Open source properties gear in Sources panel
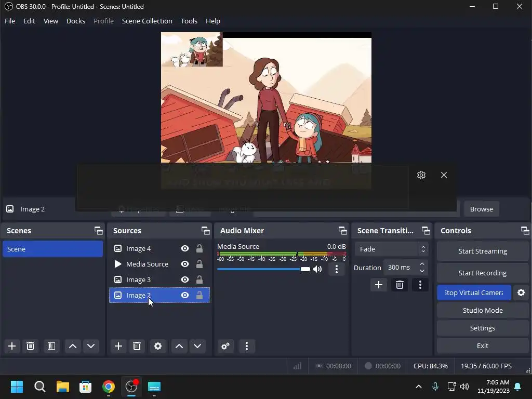 pyautogui.click(x=158, y=346)
